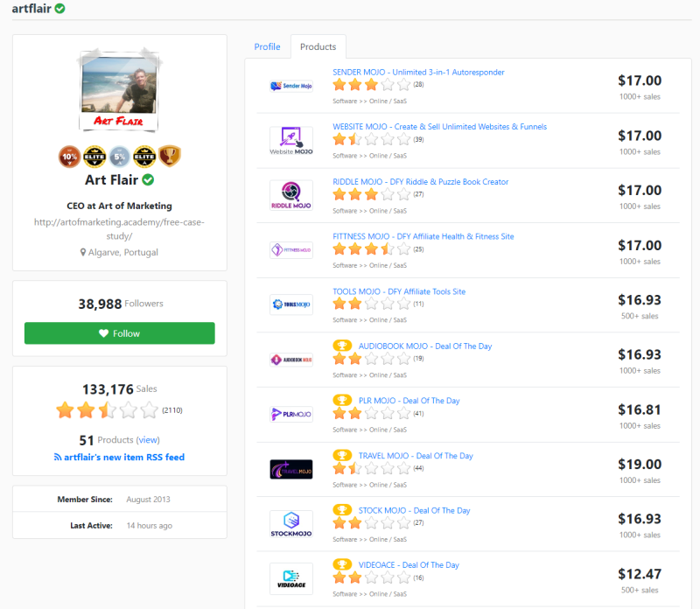Click the TRAVEL MOJO dark logo

coord(292,469)
